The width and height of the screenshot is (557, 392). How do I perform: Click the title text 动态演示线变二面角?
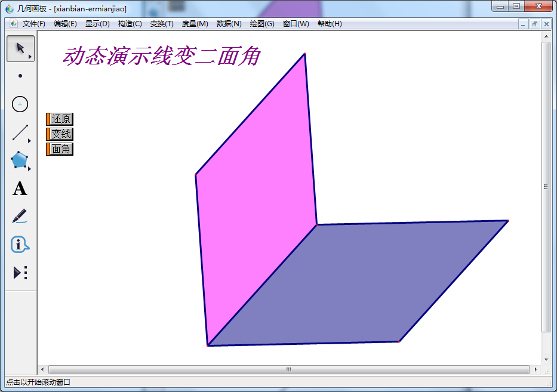click(162, 56)
